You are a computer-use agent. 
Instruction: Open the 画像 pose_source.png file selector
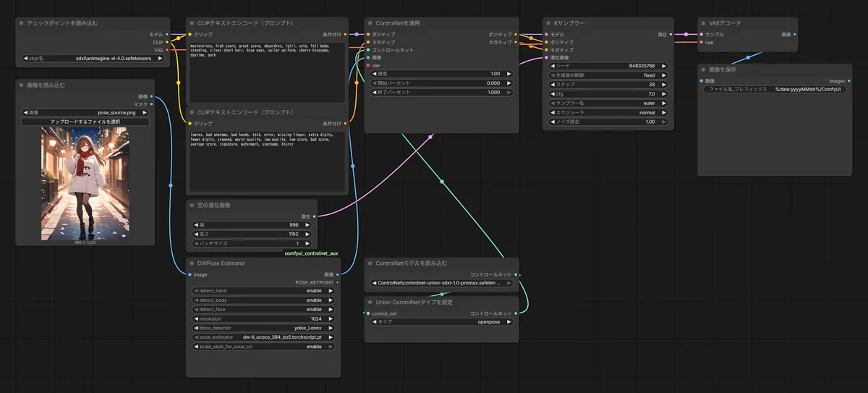[x=86, y=113]
